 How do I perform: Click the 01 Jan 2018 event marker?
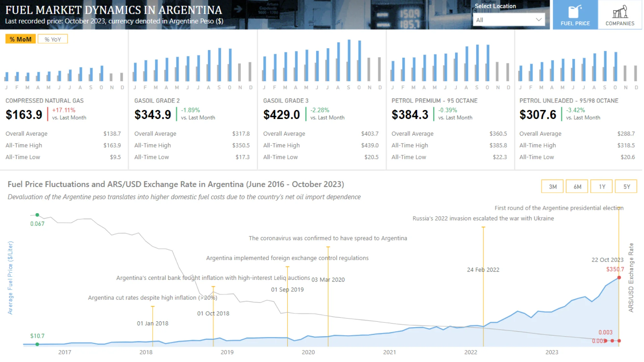[x=153, y=323]
